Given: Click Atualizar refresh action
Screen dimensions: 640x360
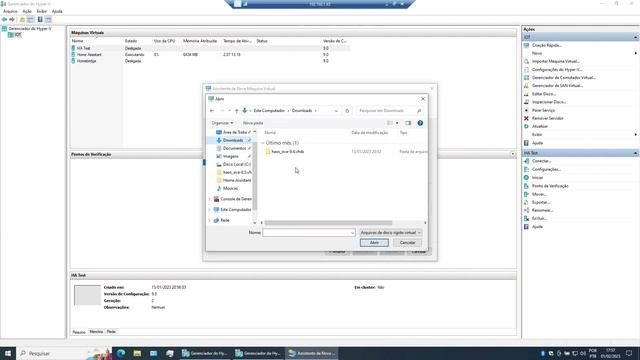Looking at the screenshot, I should pyautogui.click(x=540, y=127).
